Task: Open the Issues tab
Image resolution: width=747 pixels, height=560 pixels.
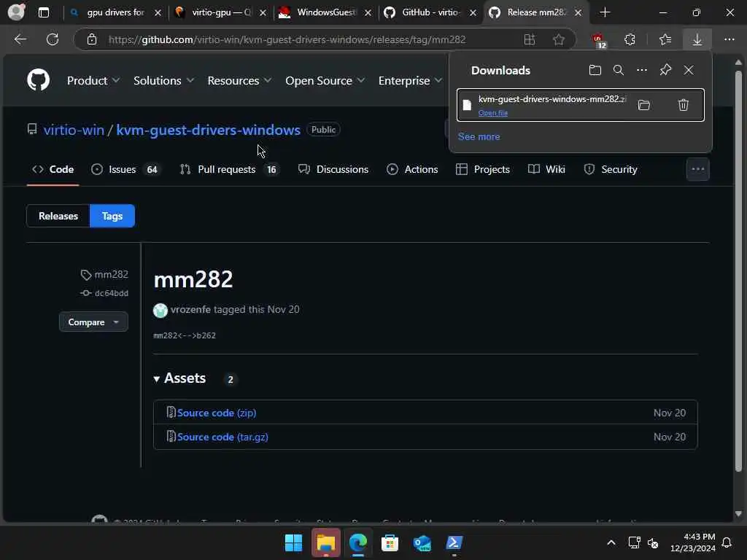Action: tap(126, 169)
